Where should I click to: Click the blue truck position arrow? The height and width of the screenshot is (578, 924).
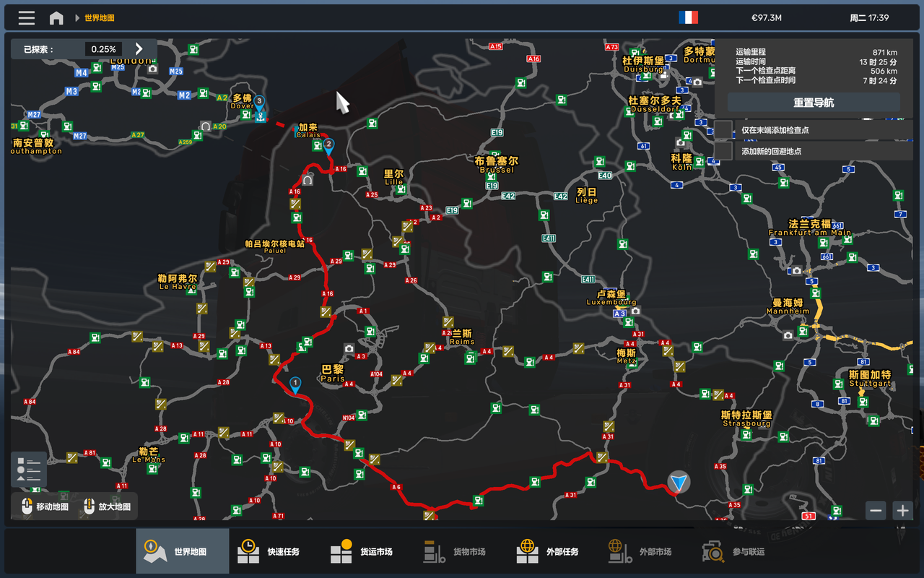coord(679,483)
